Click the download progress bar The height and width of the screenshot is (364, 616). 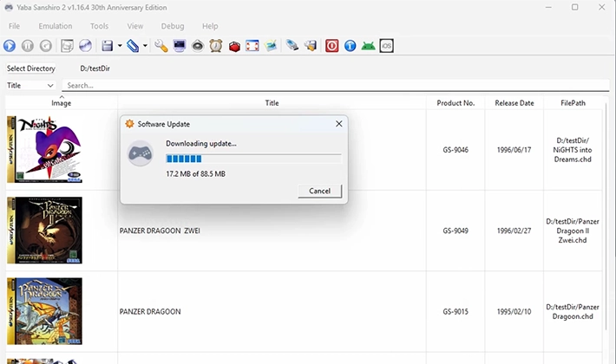pos(253,159)
